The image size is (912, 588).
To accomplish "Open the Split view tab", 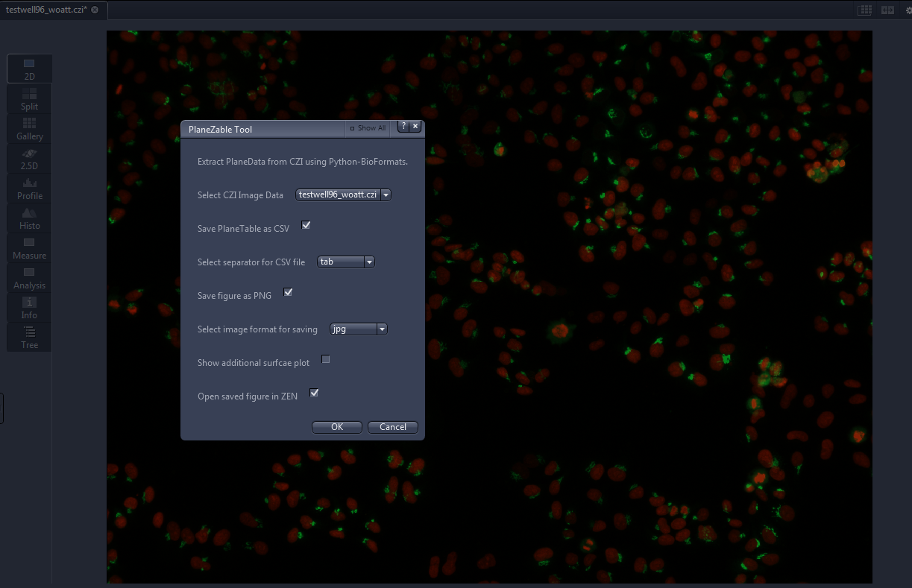I will tap(29, 98).
